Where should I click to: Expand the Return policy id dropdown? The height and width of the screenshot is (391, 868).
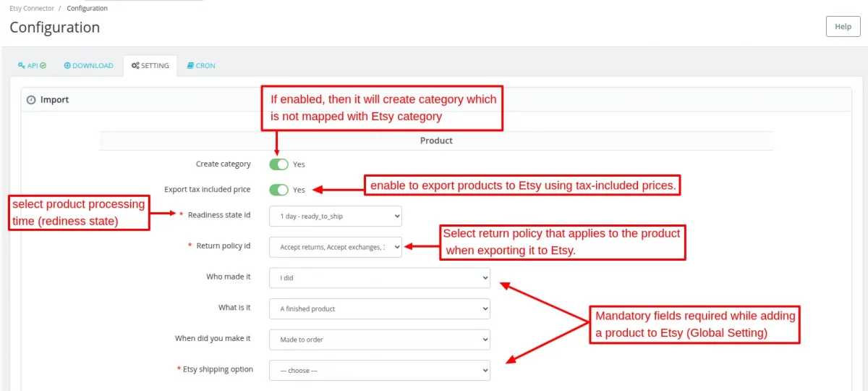click(x=335, y=247)
